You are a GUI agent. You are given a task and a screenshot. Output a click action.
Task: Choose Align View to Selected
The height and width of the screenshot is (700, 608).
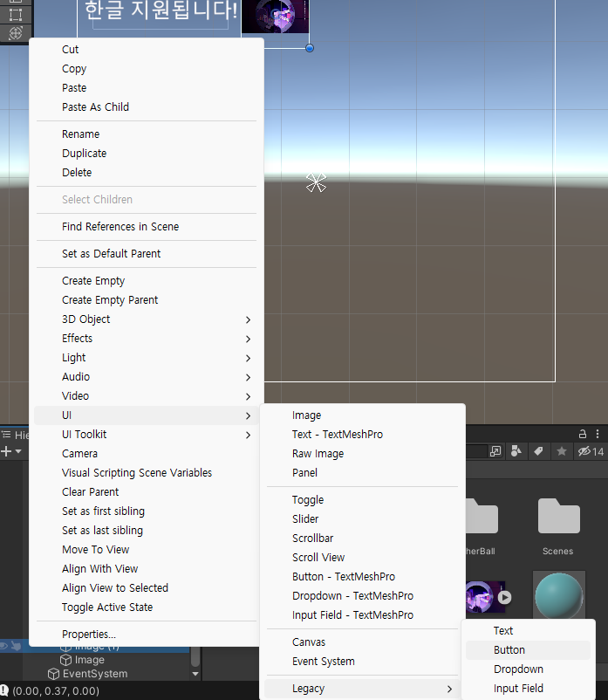147,588
